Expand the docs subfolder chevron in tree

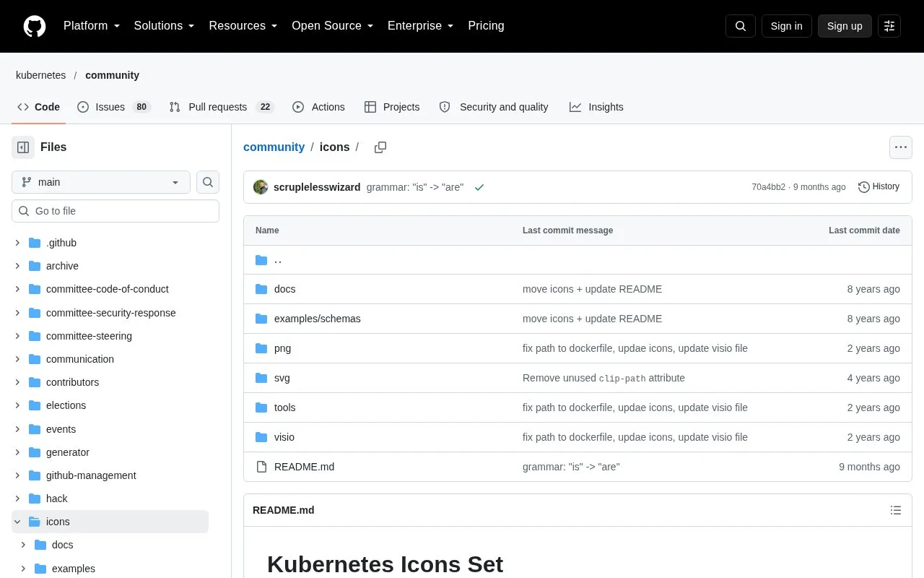[x=23, y=545]
